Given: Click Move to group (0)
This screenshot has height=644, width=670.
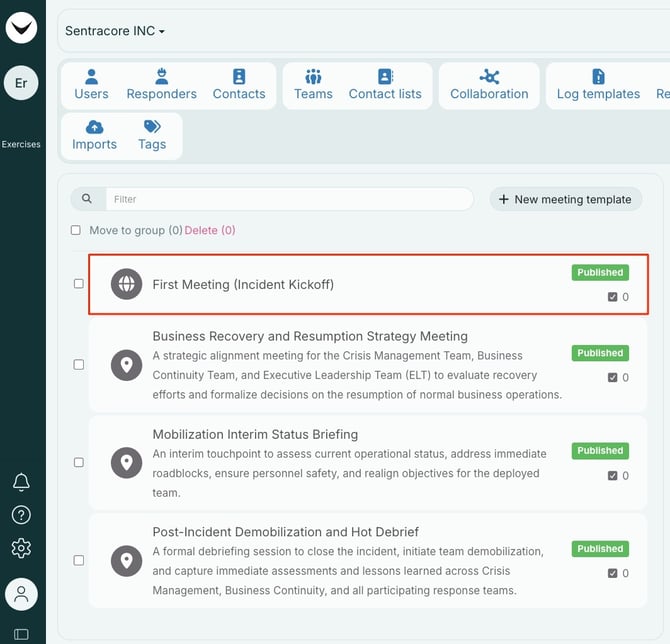Looking at the screenshot, I should click(136, 230).
